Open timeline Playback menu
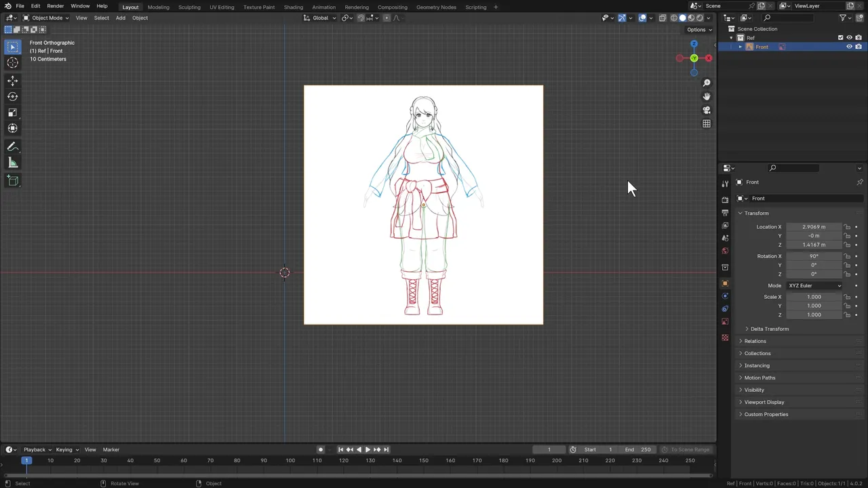The height and width of the screenshot is (488, 868). click(37, 449)
